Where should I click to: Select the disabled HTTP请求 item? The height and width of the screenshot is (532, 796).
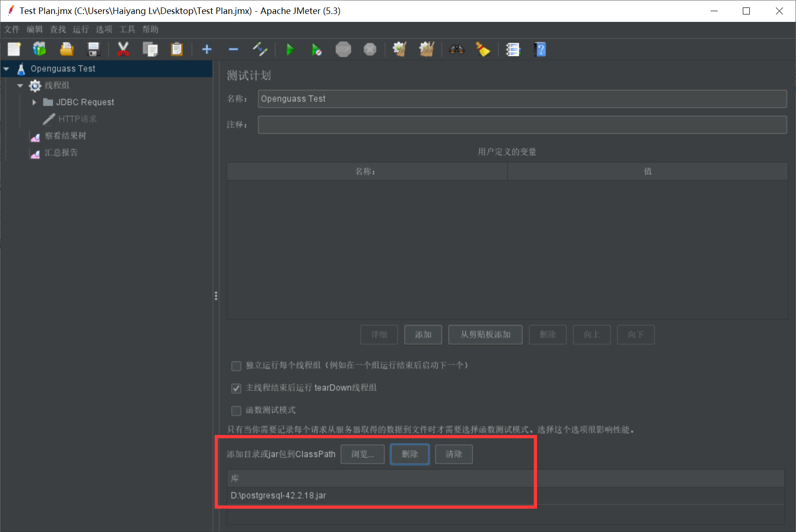[77, 119]
